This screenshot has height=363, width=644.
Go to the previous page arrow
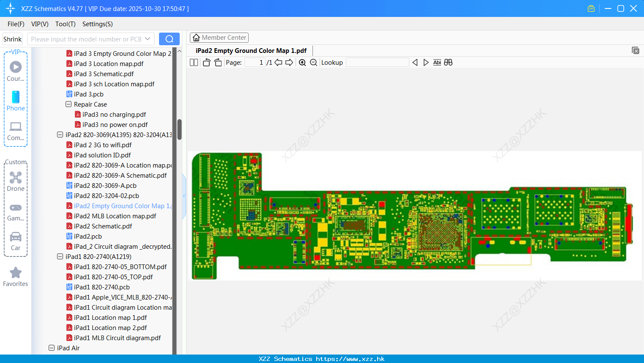278,63
